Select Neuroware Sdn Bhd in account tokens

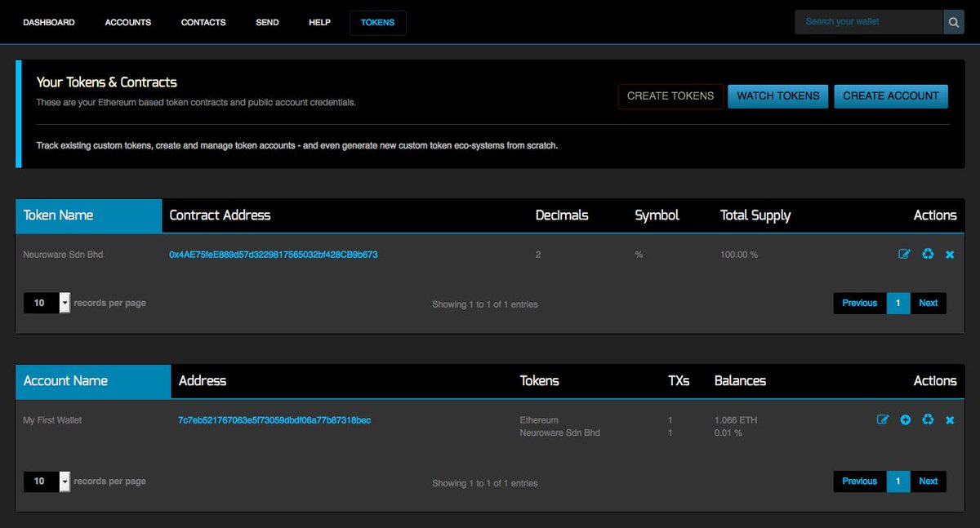pyautogui.click(x=560, y=433)
